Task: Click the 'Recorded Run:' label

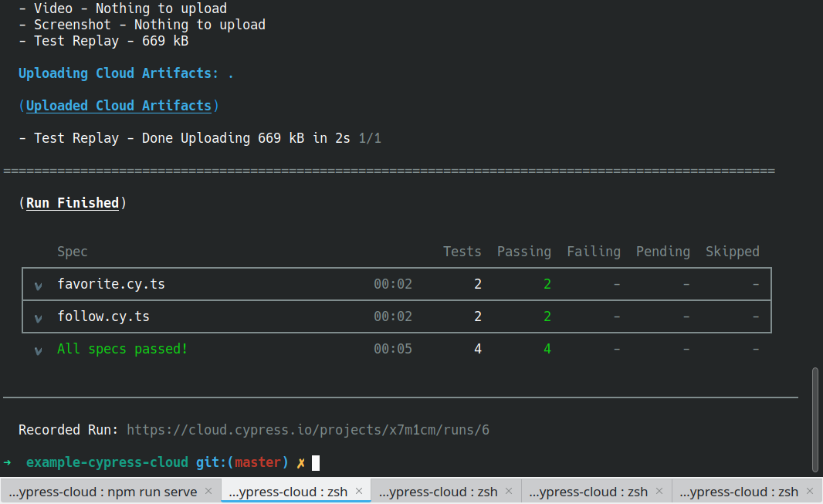Action: click(68, 430)
